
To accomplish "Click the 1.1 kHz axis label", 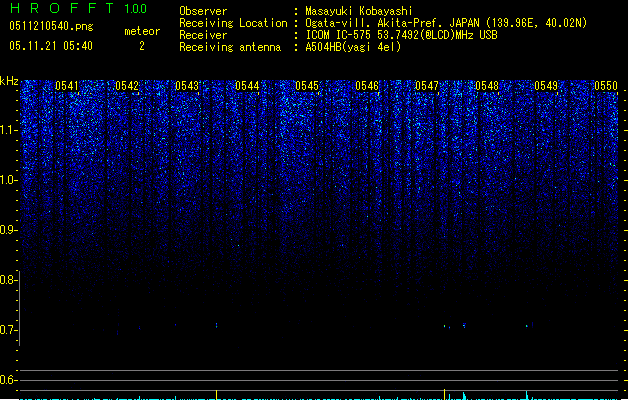I will [x=9, y=130].
